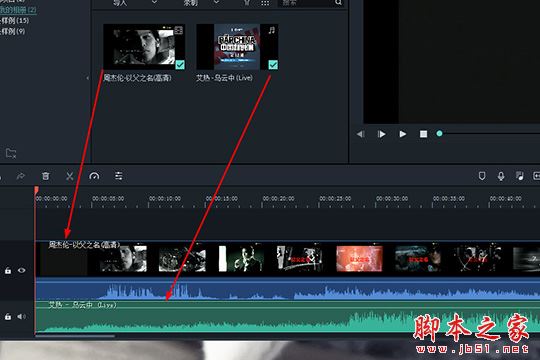Toggle checkmark on 艾热-乌云中 (Live) media thumbnail
Screen dimensions: 540x360
(x=273, y=64)
